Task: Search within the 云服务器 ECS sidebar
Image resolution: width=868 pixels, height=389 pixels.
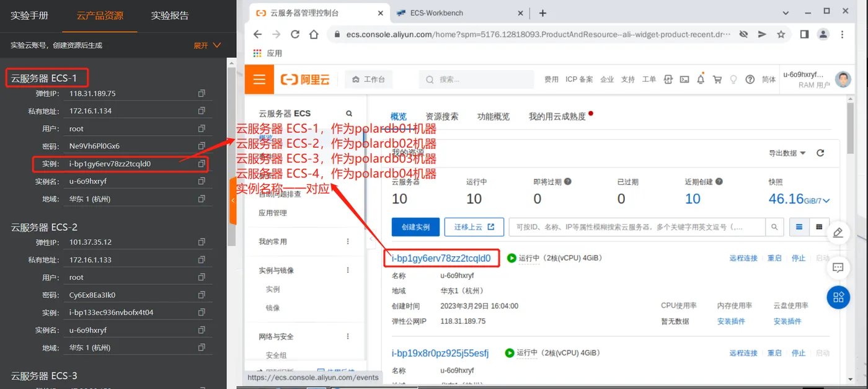Action: click(x=349, y=114)
